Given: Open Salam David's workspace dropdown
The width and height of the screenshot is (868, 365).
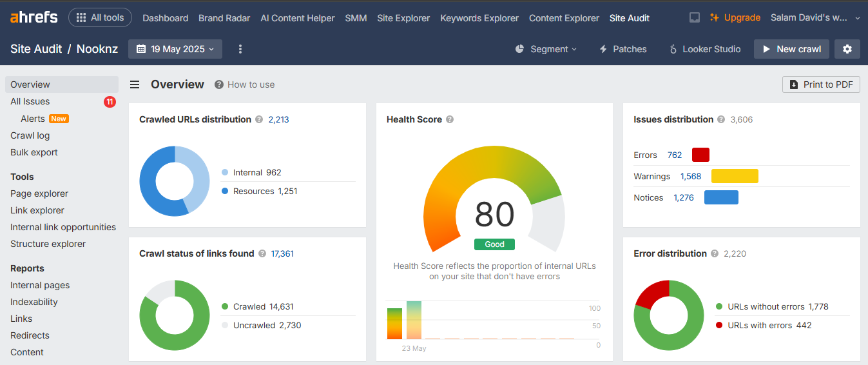Looking at the screenshot, I should click(815, 18).
